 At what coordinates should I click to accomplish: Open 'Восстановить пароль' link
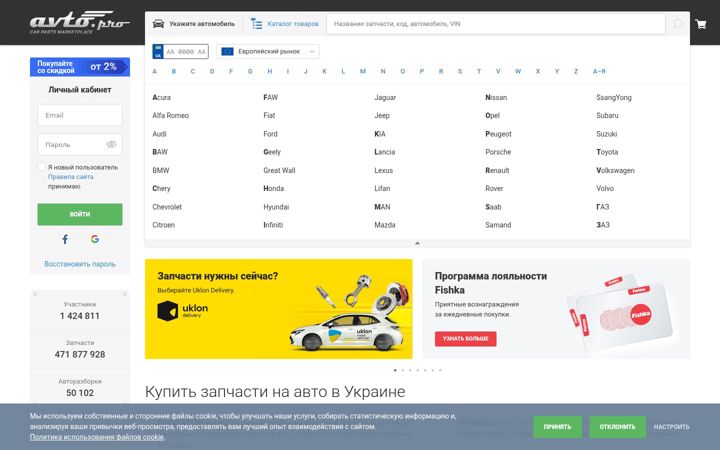80,264
